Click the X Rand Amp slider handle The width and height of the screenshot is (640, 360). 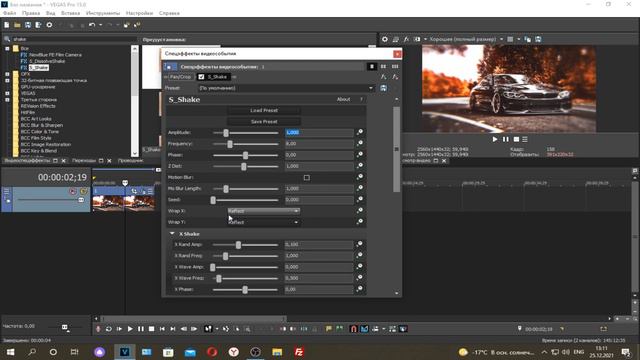pyautogui.click(x=238, y=245)
